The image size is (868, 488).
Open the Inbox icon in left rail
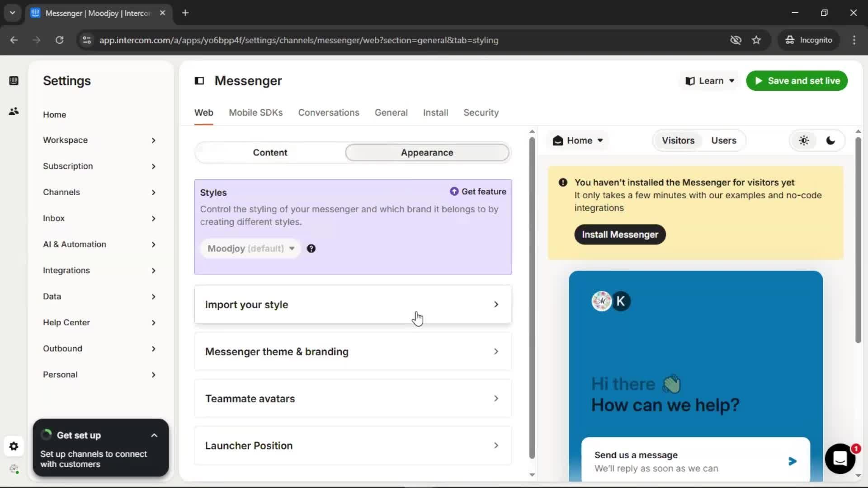[14, 81]
